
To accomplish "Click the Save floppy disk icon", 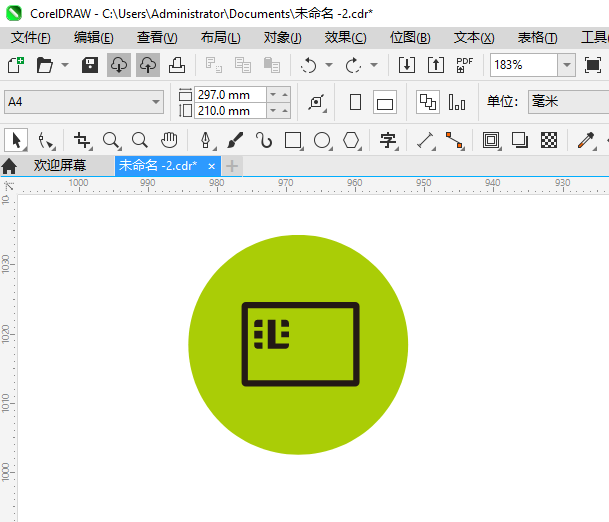I will 90,65.
